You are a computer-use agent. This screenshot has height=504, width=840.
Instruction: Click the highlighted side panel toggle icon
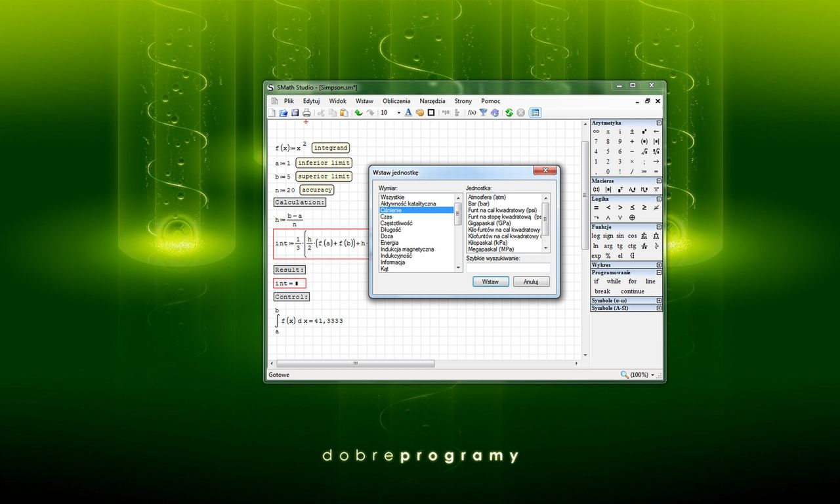(x=535, y=113)
